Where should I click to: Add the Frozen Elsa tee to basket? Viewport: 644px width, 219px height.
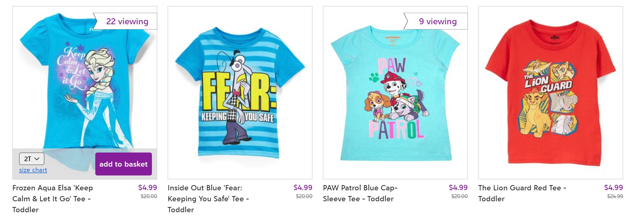click(123, 164)
